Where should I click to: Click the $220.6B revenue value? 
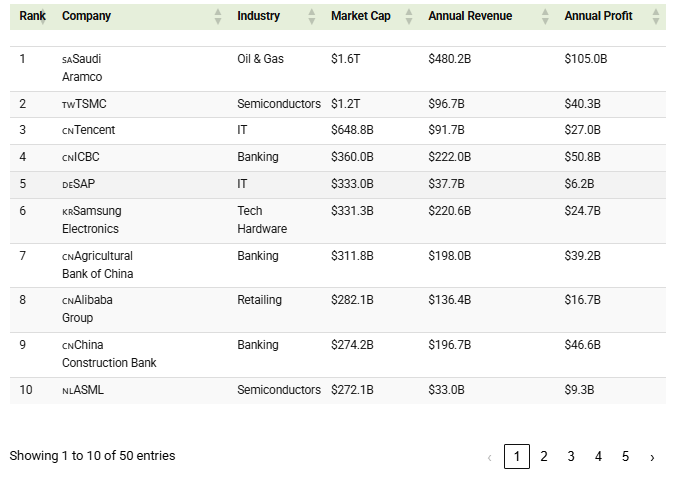(450, 211)
